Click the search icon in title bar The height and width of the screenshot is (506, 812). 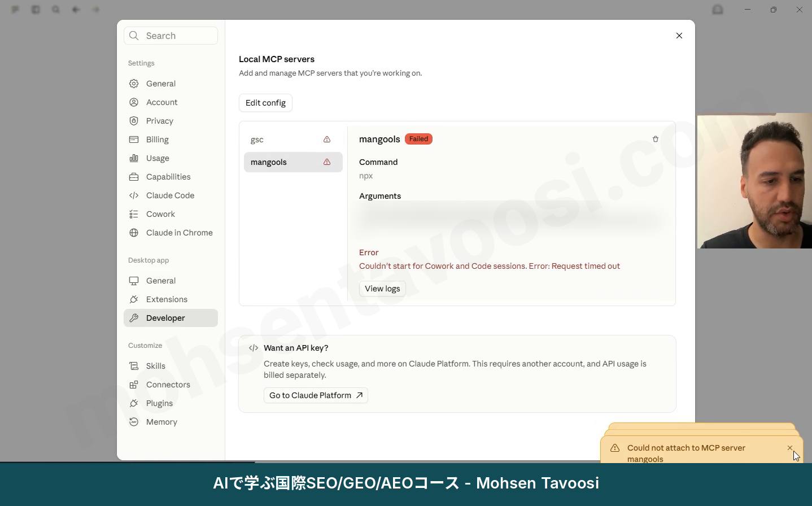pos(55,10)
